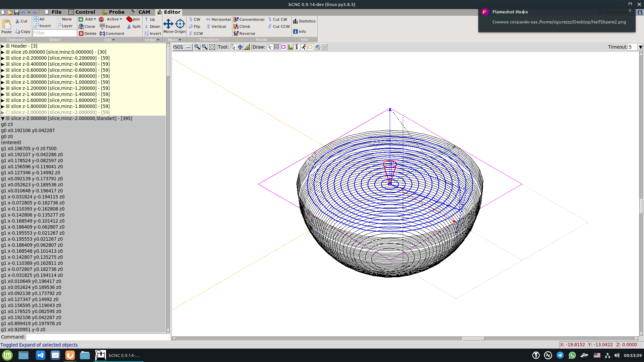Click the zoom out magnifier icon
This screenshot has height=362, width=644.
(x=204, y=47)
